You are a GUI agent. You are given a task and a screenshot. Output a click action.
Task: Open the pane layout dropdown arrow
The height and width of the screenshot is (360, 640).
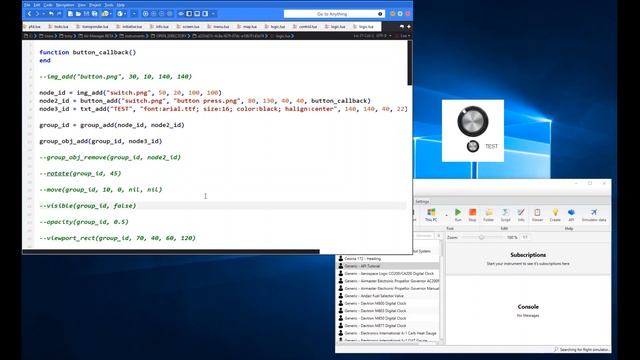(213, 14)
